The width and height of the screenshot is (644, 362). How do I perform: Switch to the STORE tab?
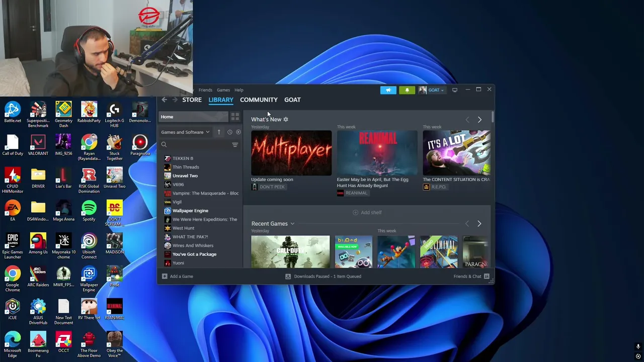click(x=192, y=100)
